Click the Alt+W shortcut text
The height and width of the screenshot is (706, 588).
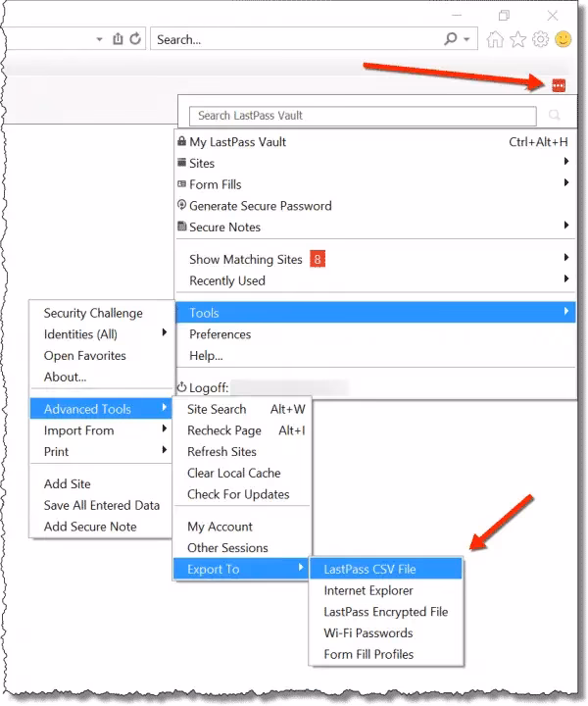tap(288, 409)
